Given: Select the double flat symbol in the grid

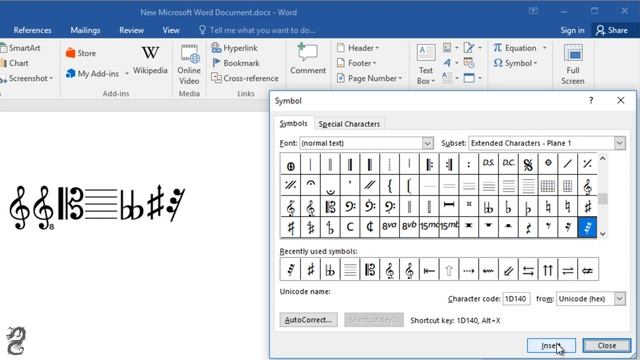Looking at the screenshot, I should (x=489, y=207).
